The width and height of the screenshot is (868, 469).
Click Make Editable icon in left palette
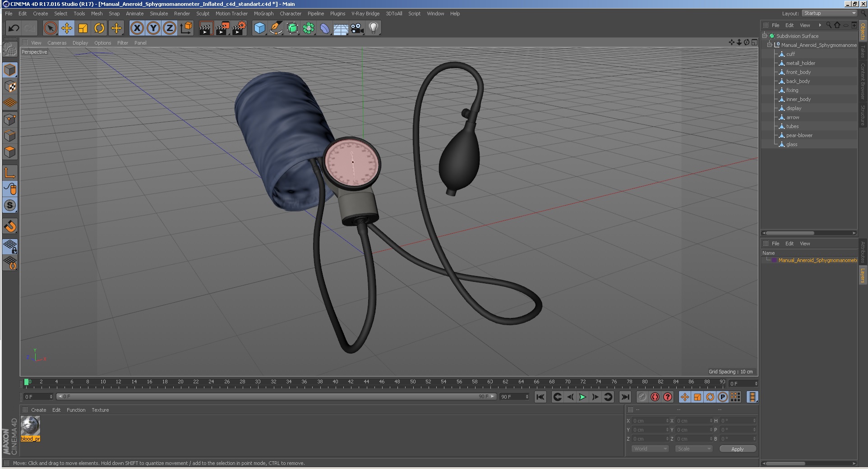pos(10,50)
